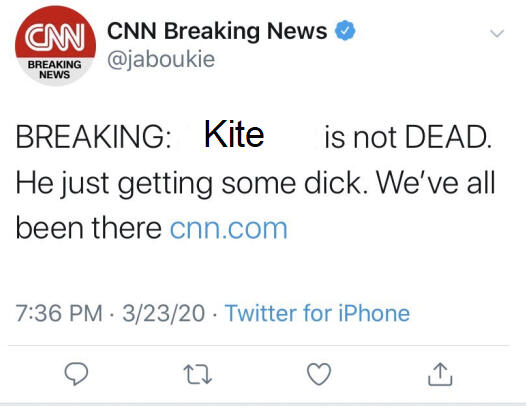Screen dimensions: 526x409
Task: Click the white CNN letters in the red logo
Action: click(55, 37)
